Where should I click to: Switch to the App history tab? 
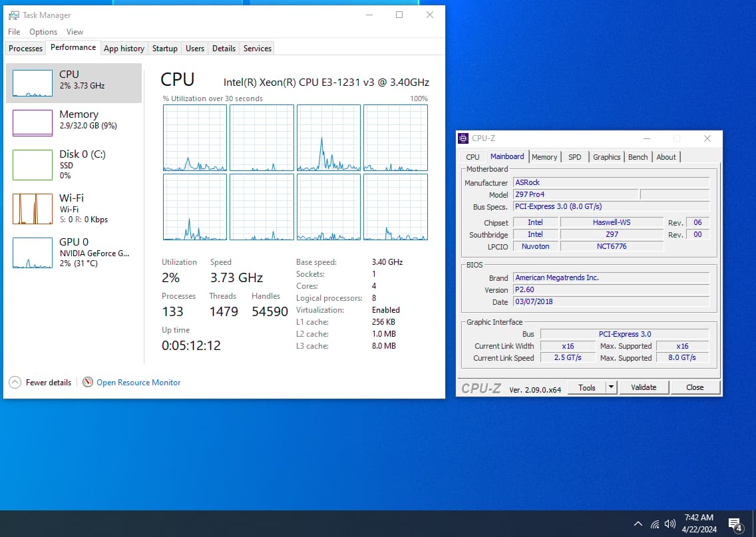point(124,48)
